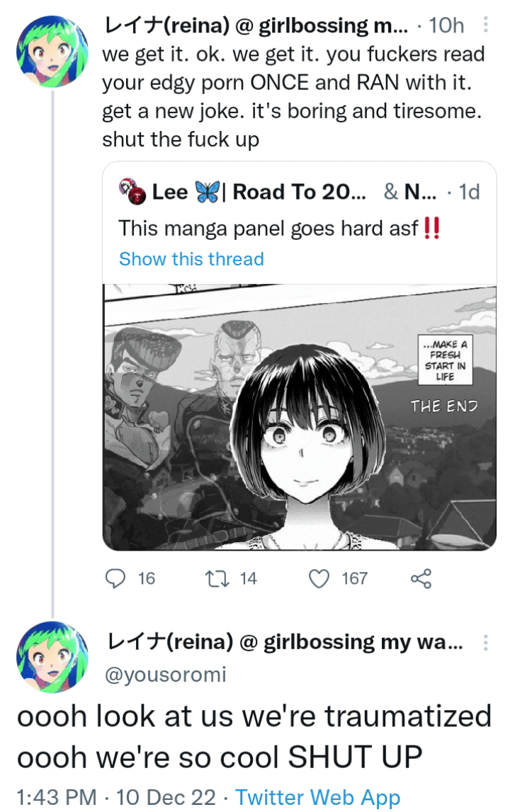Click the 10h timestamp
Screen dimensions: 510x812
click(x=446, y=25)
